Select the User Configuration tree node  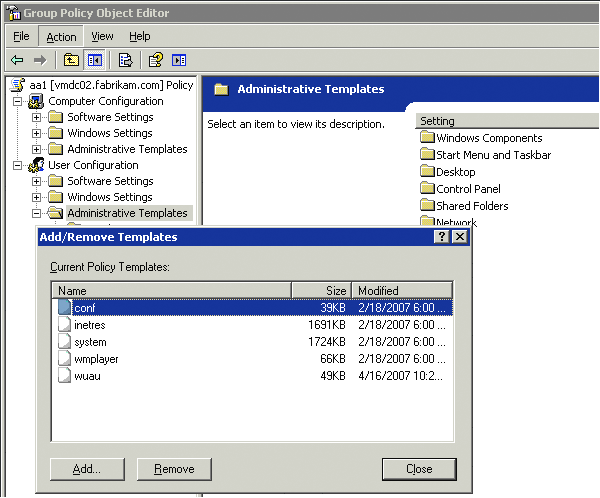click(x=93, y=165)
